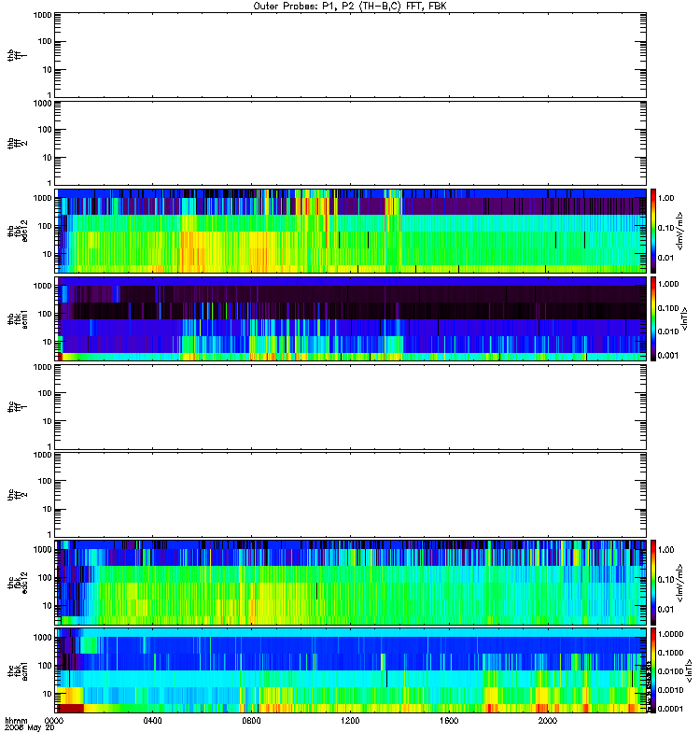Select the empty thb fff 2 panel
700x747 pixels.
(351, 143)
